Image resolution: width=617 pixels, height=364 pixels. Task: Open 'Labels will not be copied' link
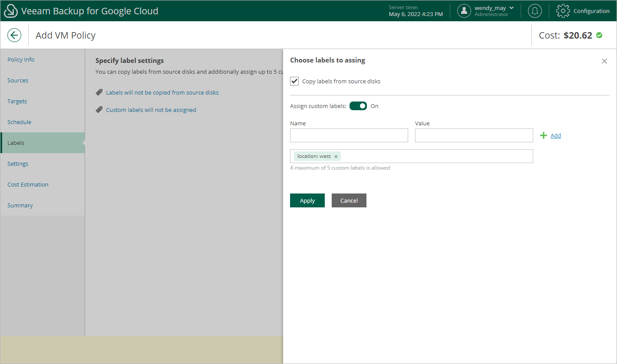click(x=162, y=92)
